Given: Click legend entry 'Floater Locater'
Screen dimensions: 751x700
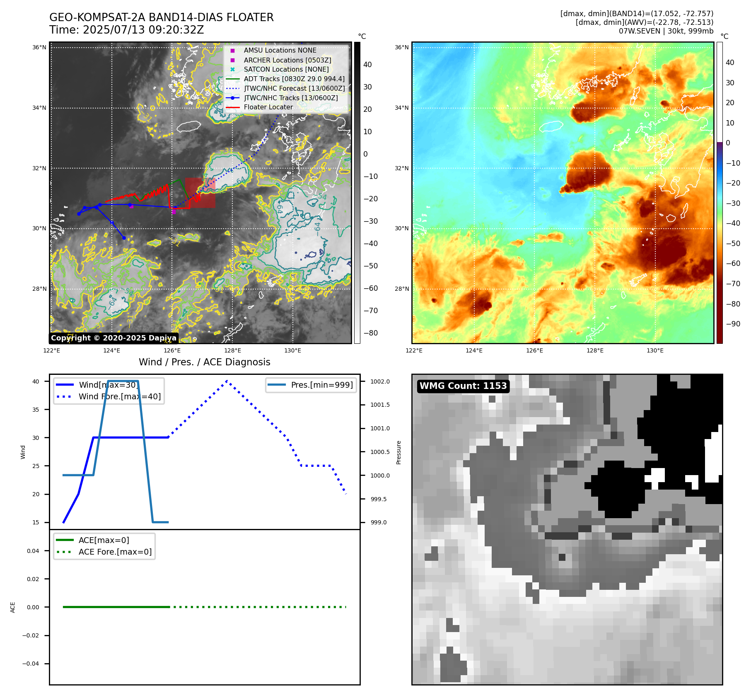Looking at the screenshot, I should pos(268,107).
